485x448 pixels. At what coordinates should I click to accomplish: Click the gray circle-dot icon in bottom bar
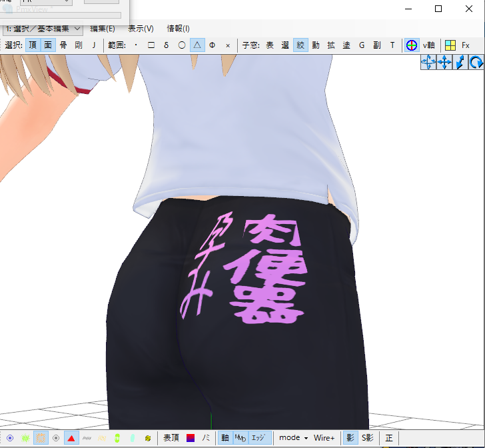[x=56, y=438]
